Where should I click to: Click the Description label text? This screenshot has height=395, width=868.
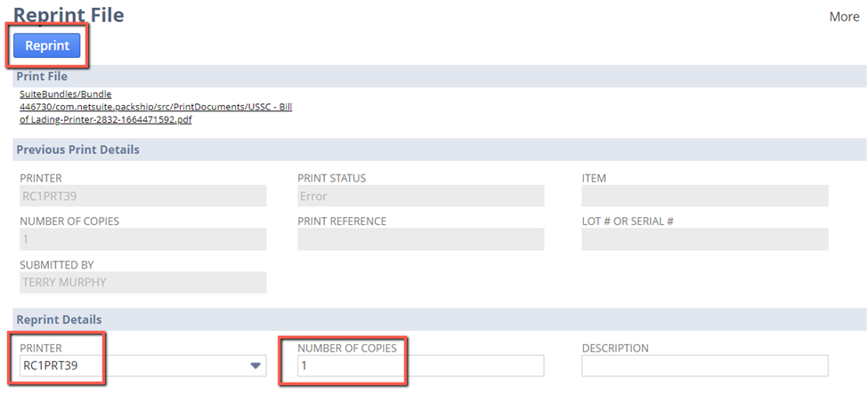[615, 348]
